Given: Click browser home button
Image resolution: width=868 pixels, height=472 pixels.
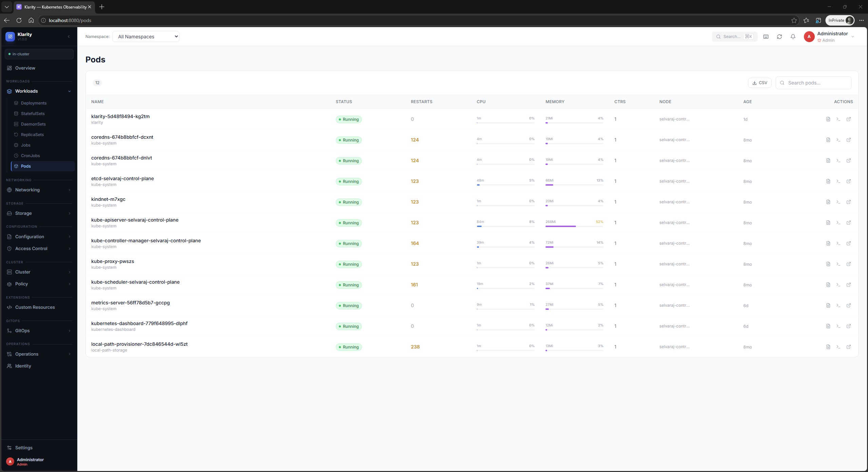Looking at the screenshot, I should [31, 20].
